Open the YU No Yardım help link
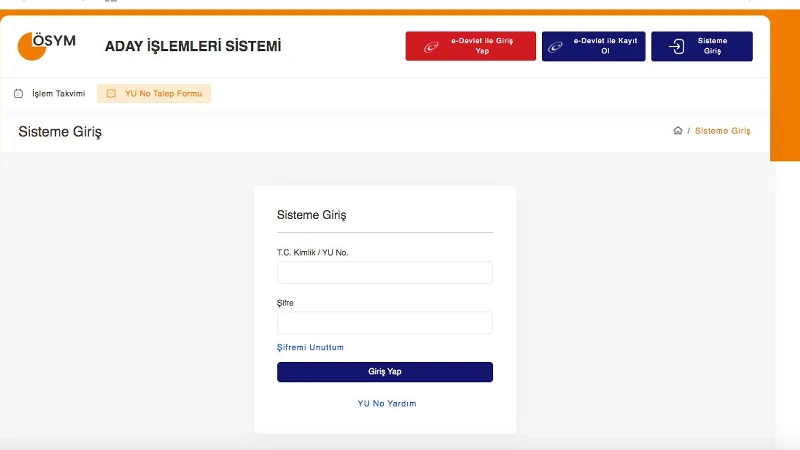Image resolution: width=800 pixels, height=450 pixels. click(x=386, y=403)
